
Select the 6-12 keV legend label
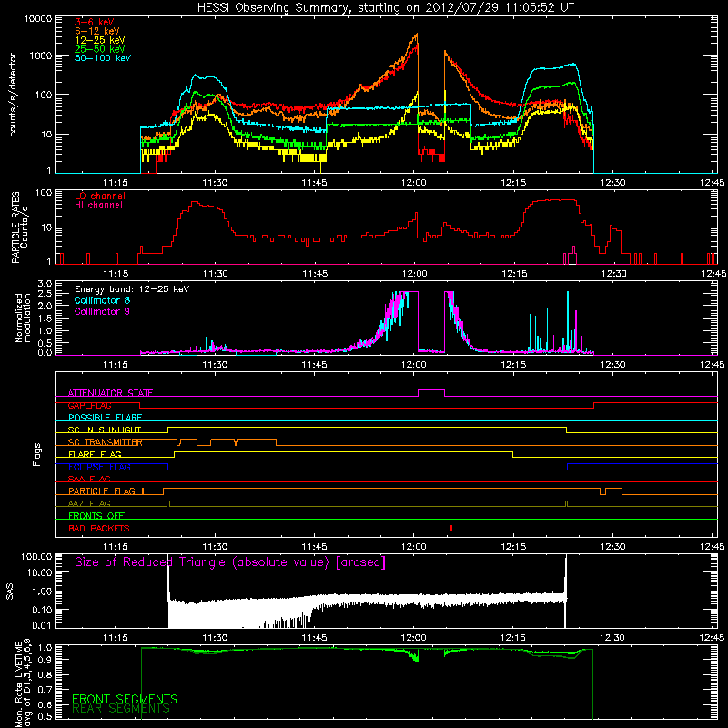(x=97, y=31)
